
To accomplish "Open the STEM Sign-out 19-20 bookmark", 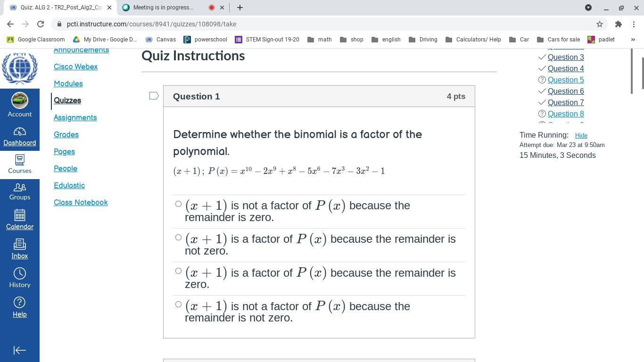I will click(x=267, y=40).
